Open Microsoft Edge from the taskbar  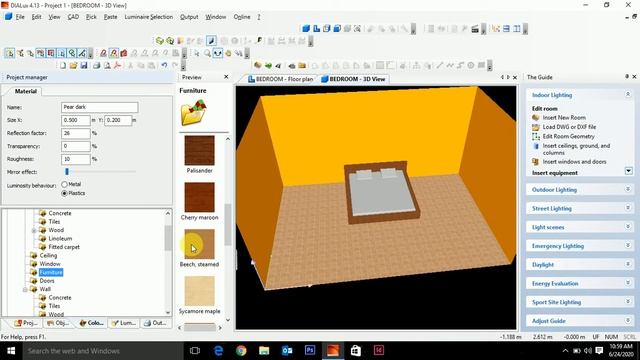218,351
